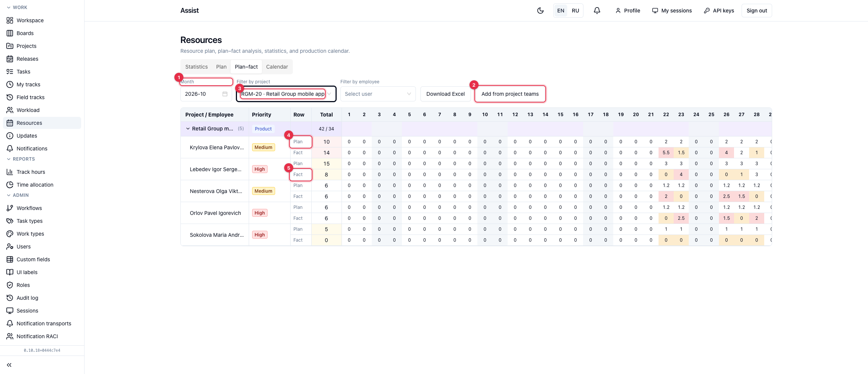
Task: Click the Sign out button
Action: pos(757,11)
